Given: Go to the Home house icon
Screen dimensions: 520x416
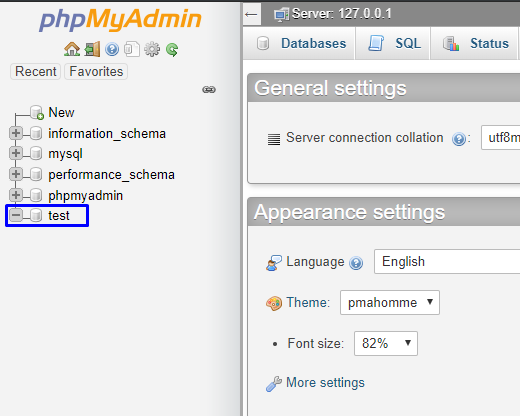Looking at the screenshot, I should pyautogui.click(x=72, y=49).
